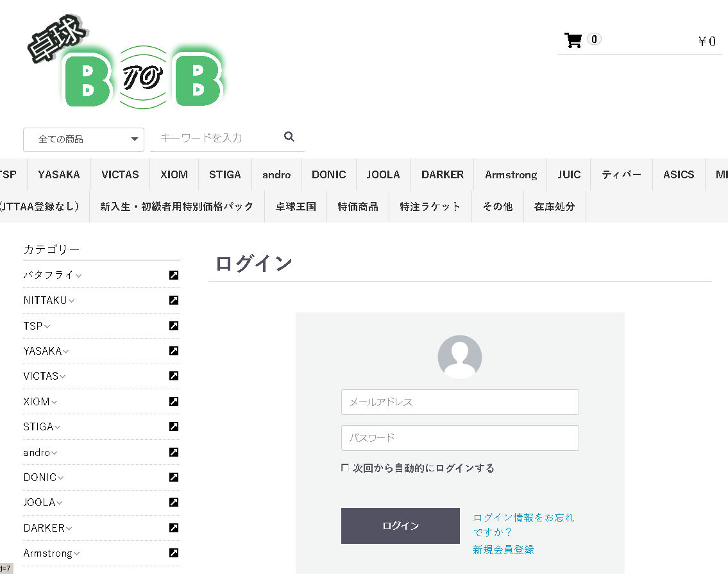
Task: Select the 特価商品 navigation tab
Action: tap(358, 206)
